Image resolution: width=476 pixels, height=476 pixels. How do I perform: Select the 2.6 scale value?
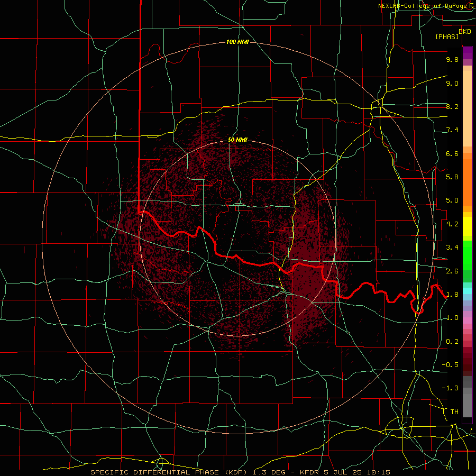coord(452,271)
